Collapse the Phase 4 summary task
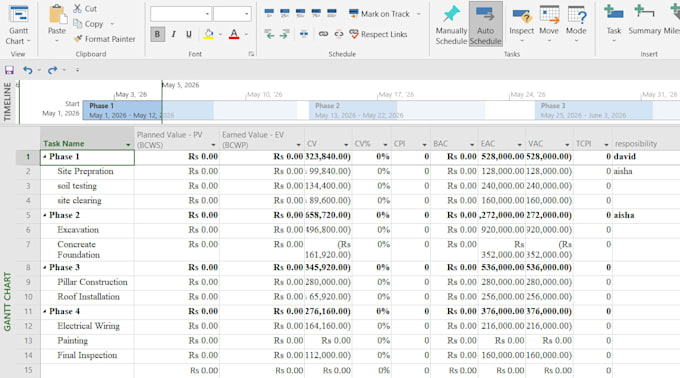 45,311
